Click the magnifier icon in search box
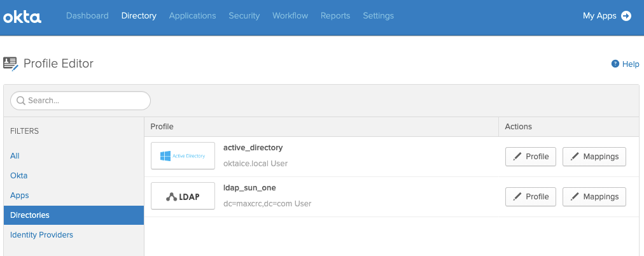The width and height of the screenshot is (644, 256). (x=20, y=101)
